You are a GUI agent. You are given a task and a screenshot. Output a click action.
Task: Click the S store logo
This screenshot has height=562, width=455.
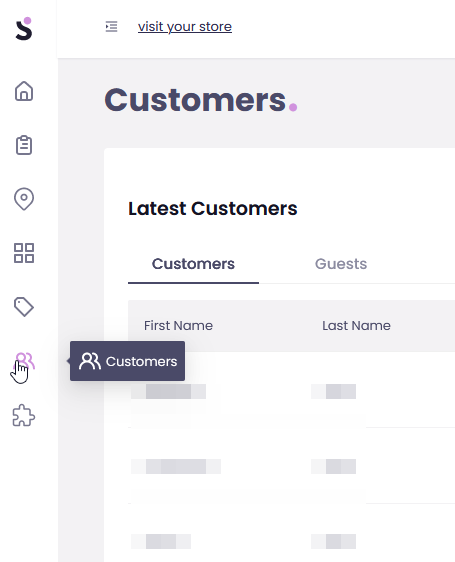pyautogui.click(x=24, y=29)
